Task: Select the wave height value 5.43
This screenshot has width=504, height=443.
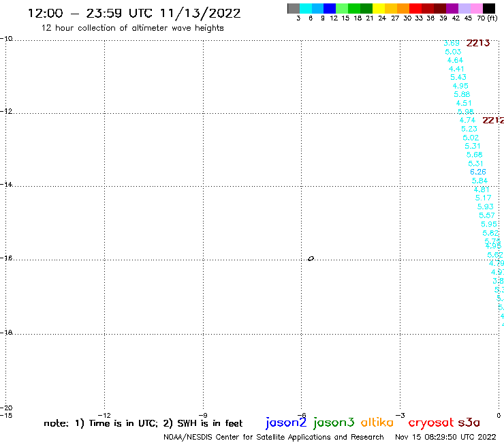Action: (458, 77)
